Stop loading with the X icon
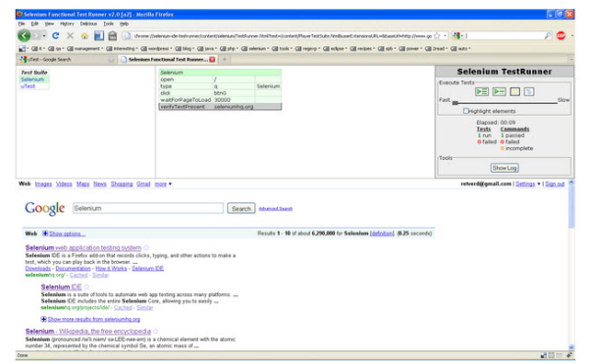Screen dimensions: 589x364 coord(70,35)
